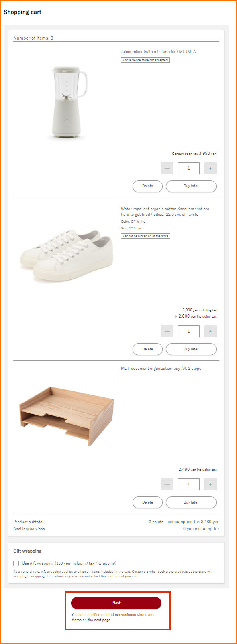Open the juicer mixer product image
This screenshot has width=237, height=644.
69,103
